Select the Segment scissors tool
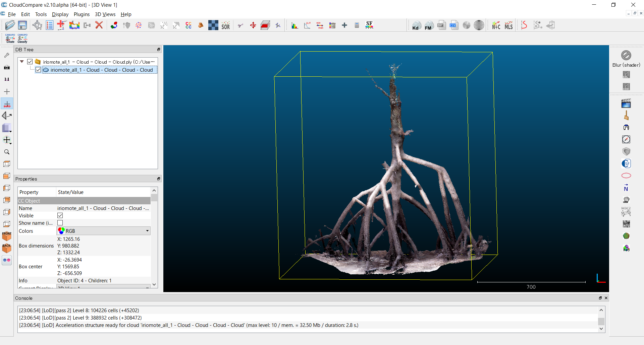This screenshot has width=644, height=345. pos(240,25)
